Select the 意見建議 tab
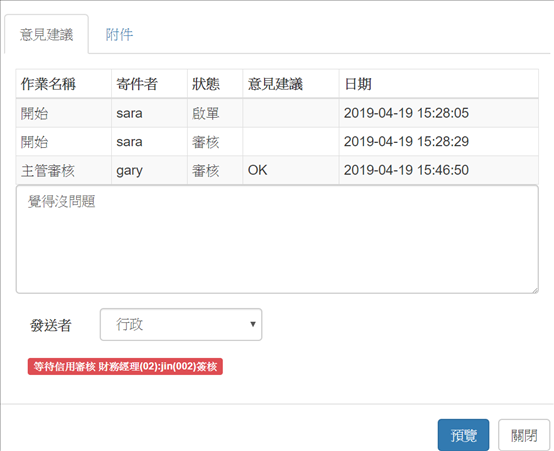This screenshot has height=451, width=554. pyautogui.click(x=46, y=35)
